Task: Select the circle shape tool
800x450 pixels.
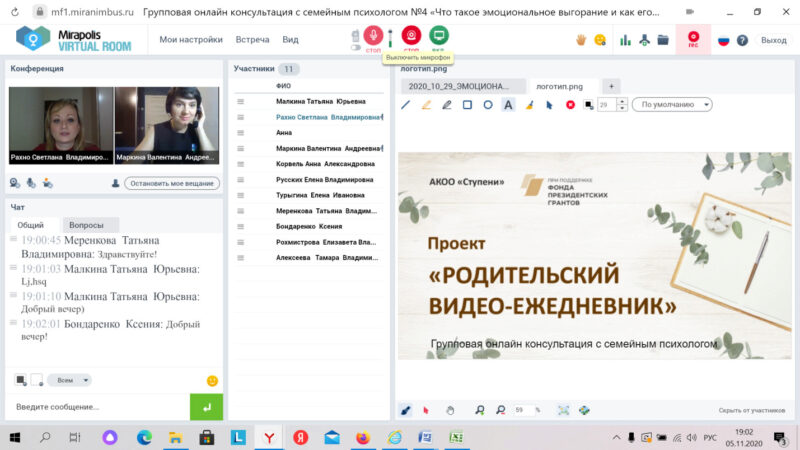Action: [488, 105]
